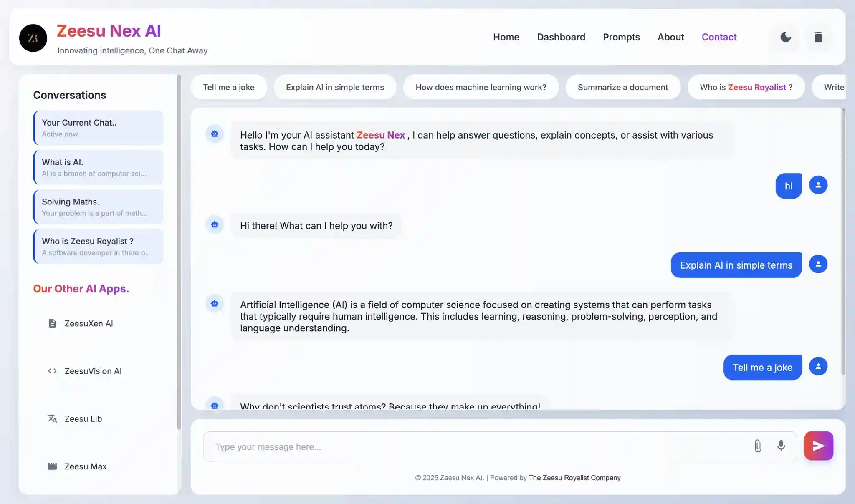The width and height of the screenshot is (855, 504).
Task: Click the 'Tell me a joke' sent message bubble
Action: [x=762, y=367]
